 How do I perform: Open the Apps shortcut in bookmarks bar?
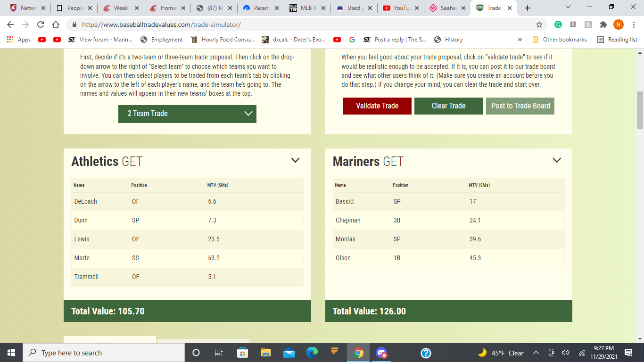[x=19, y=40]
